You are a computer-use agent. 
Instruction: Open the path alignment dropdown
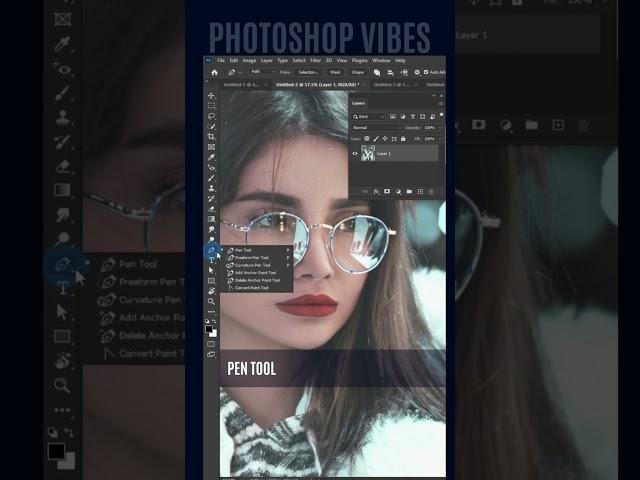pos(390,72)
